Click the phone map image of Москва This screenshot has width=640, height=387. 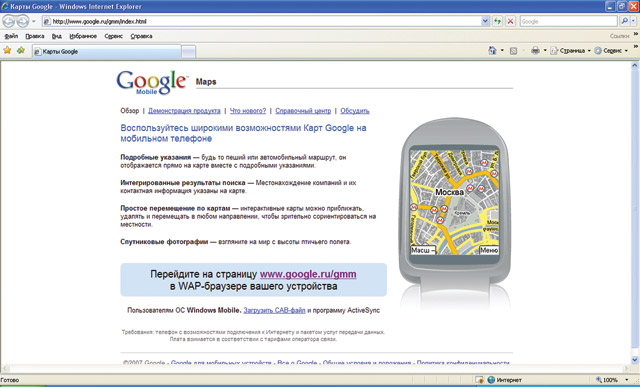click(454, 202)
